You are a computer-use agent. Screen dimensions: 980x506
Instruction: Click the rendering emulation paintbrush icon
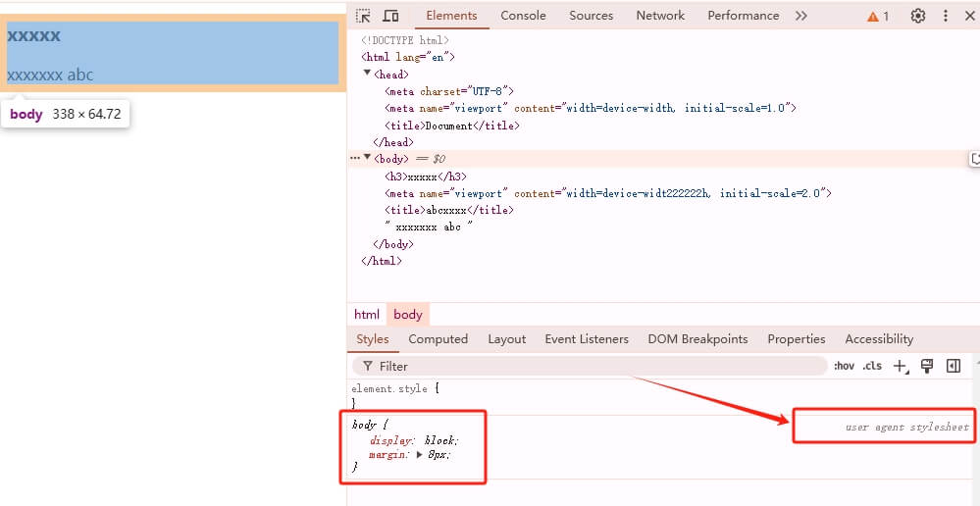[x=926, y=366]
